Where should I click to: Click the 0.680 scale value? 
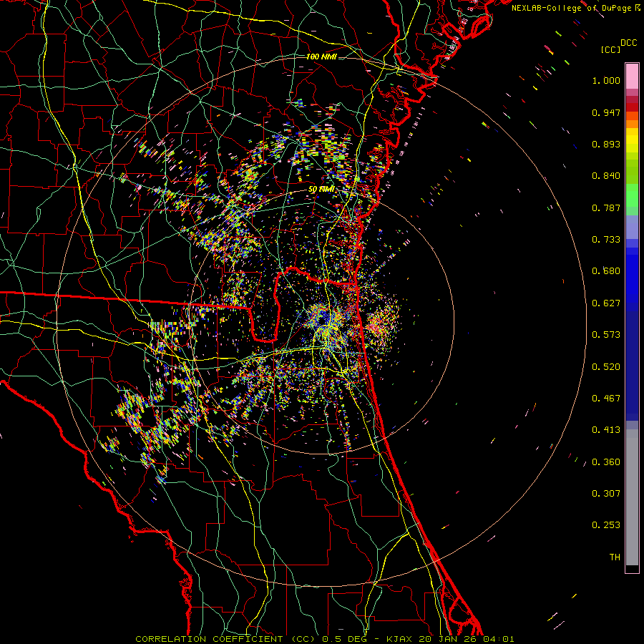pyautogui.click(x=606, y=271)
